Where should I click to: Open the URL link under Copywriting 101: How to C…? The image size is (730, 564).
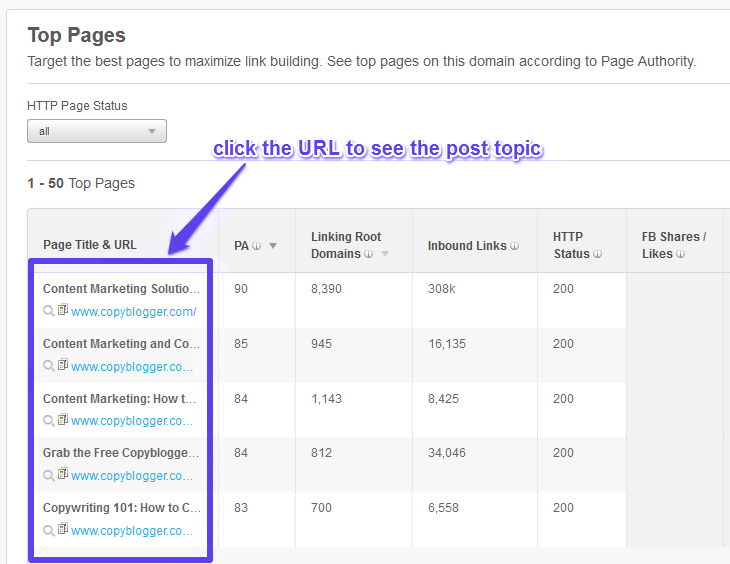[x=132, y=531]
